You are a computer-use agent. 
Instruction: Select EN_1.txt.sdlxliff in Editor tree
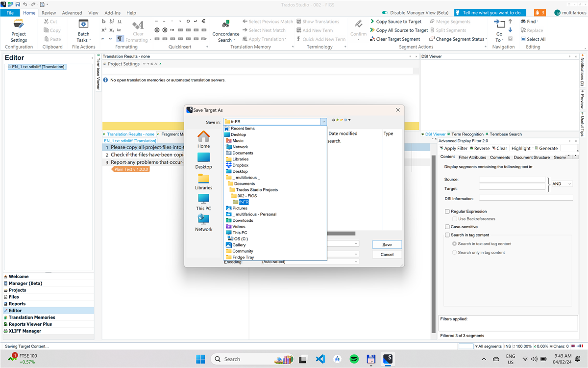[37, 67]
